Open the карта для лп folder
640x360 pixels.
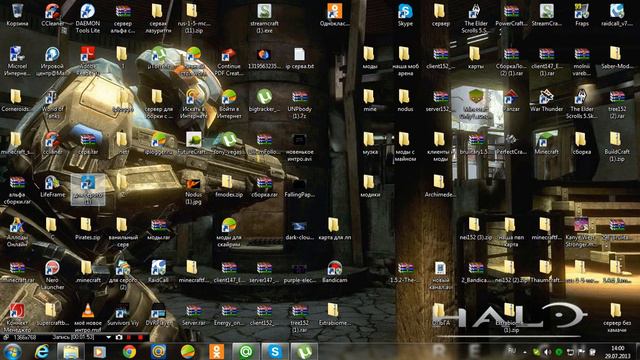(x=334, y=229)
